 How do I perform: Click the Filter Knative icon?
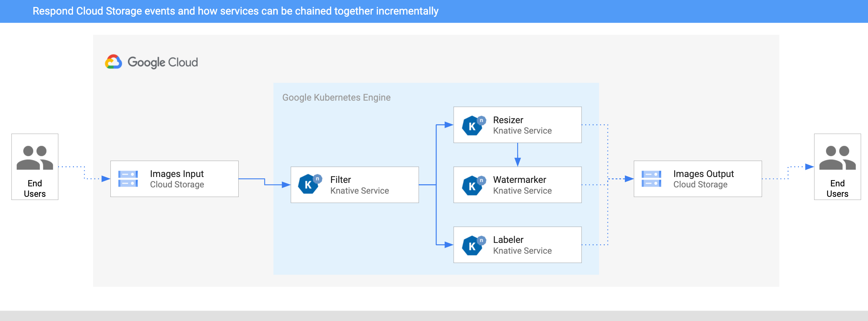[x=310, y=184]
